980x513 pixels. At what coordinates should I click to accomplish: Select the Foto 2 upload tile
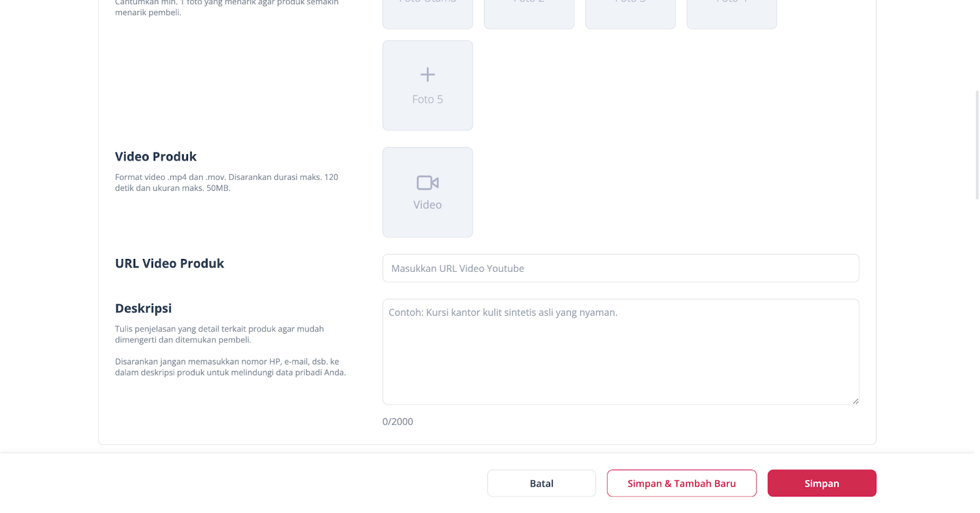[x=529, y=13]
